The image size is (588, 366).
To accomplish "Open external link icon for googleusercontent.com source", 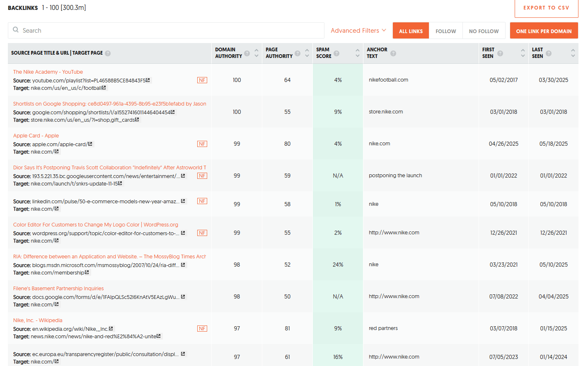I will pos(183,176).
